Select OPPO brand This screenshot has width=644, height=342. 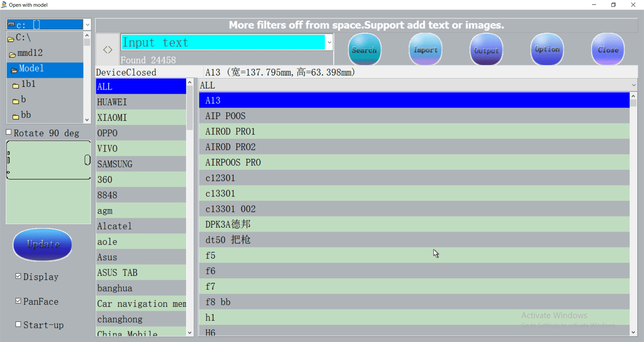tap(141, 133)
